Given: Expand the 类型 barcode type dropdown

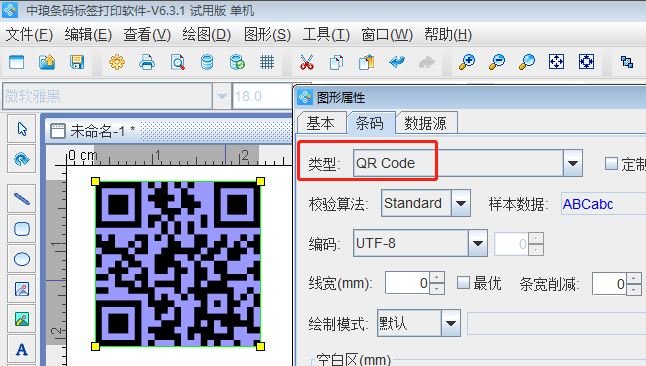Looking at the screenshot, I should pyautogui.click(x=573, y=163).
